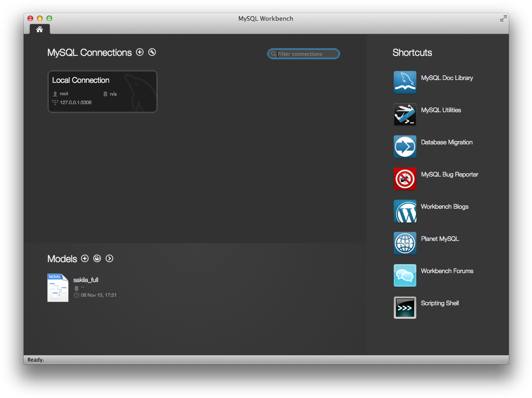Click the MySQL Connections heading
This screenshot has height=398, width=532.
(x=89, y=53)
